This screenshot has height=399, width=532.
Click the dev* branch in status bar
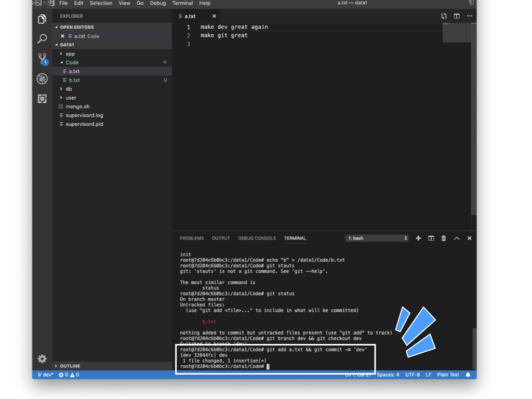46,375
